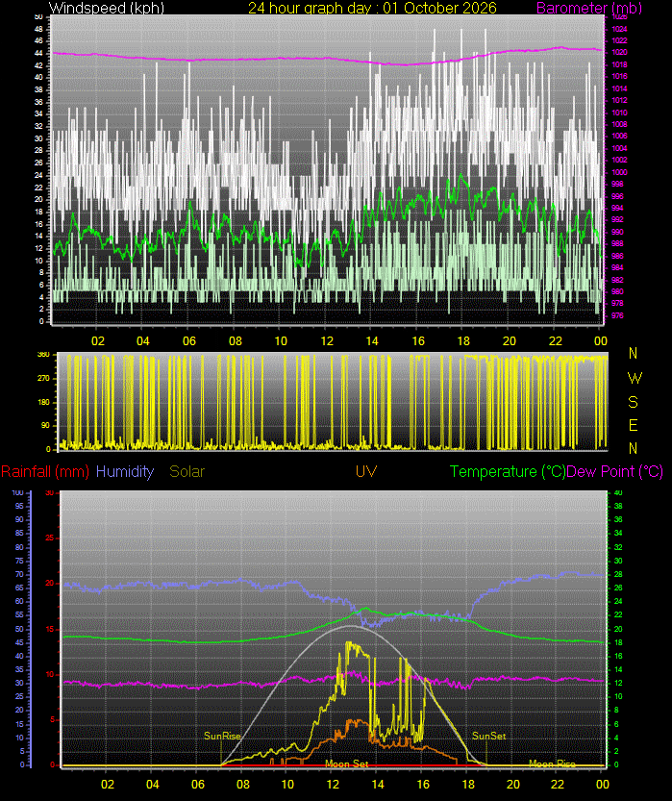Click the "Humidity" legend label
The width and height of the screenshot is (672, 801).
pos(125,471)
